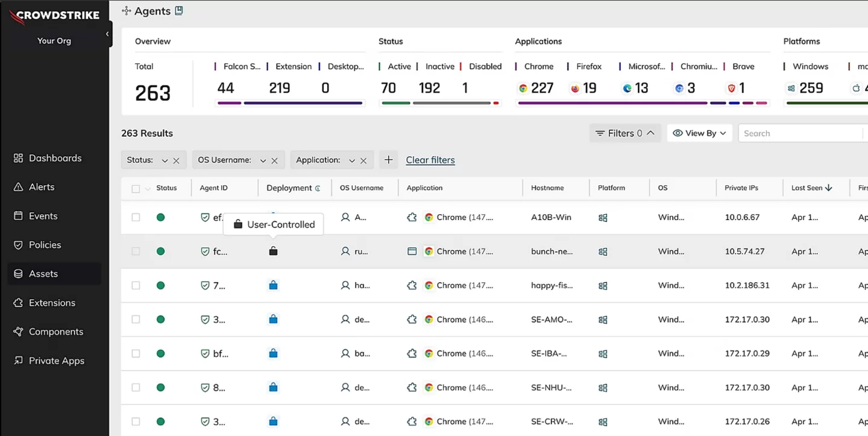The image size is (868, 436).
Task: Expand the Filters 0 button
Action: [x=625, y=133]
